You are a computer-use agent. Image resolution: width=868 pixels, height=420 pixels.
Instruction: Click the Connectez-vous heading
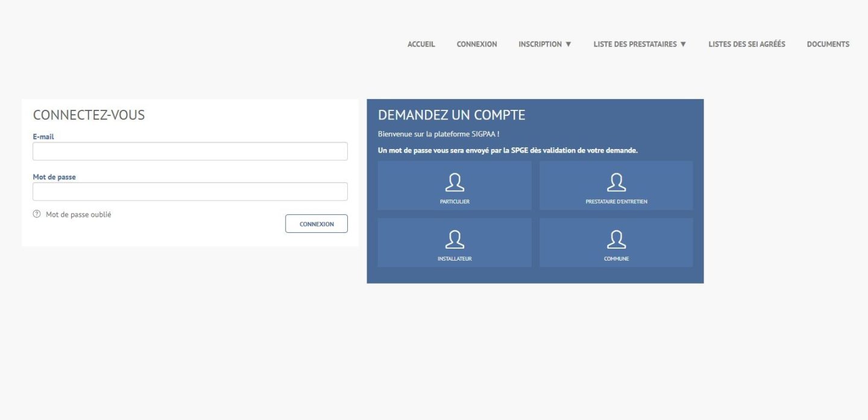(89, 115)
